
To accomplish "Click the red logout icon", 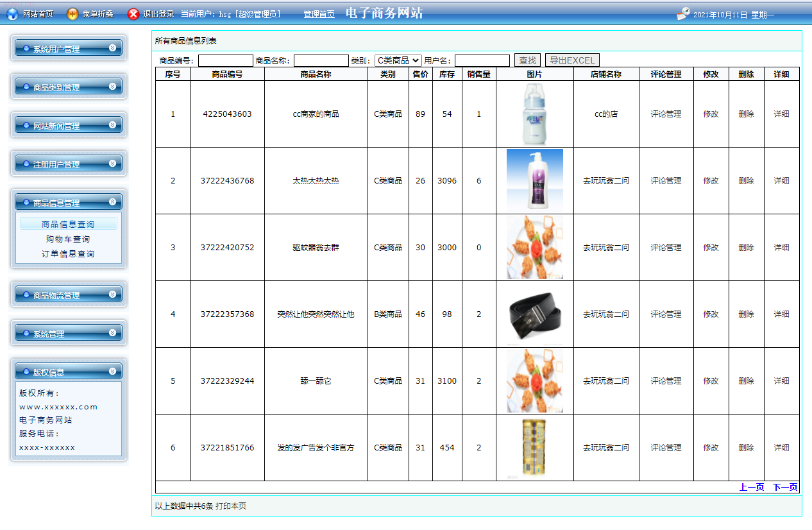I will (133, 14).
